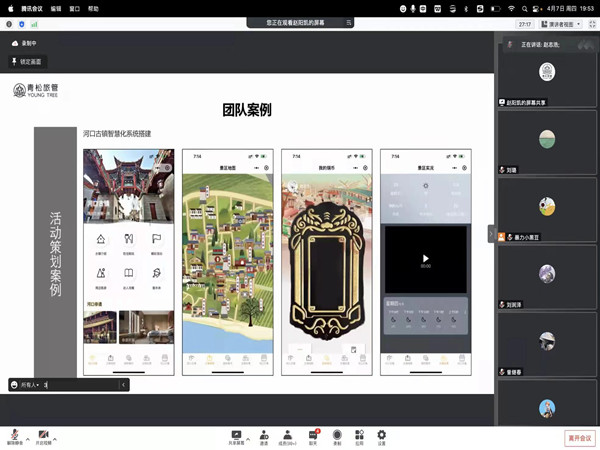Open the 帮助 menu in the menu bar

click(93, 7)
